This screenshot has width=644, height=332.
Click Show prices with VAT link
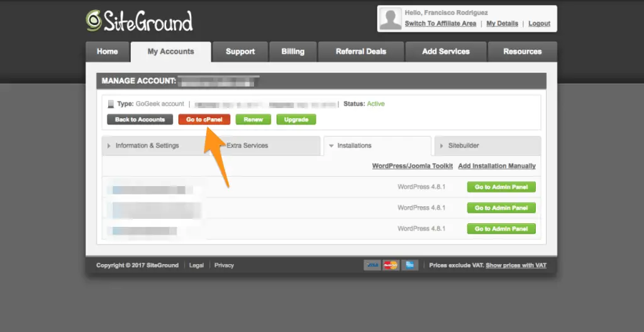click(x=516, y=265)
